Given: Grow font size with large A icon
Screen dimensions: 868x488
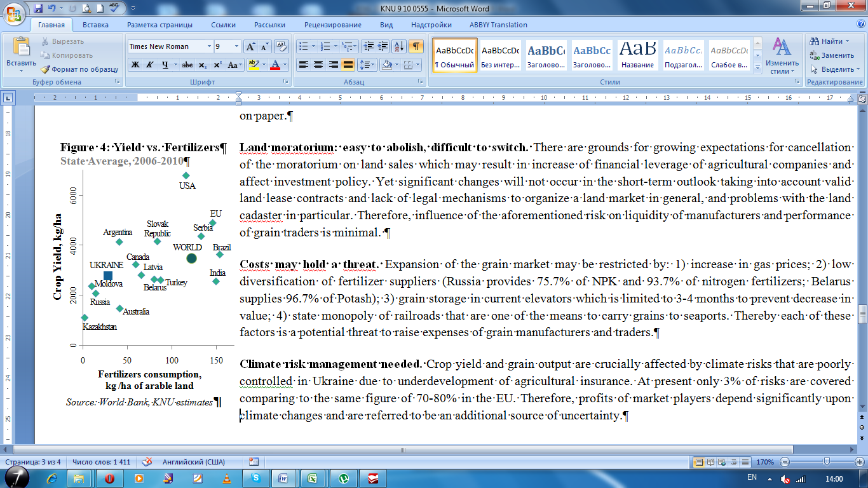Looking at the screenshot, I should [x=250, y=46].
